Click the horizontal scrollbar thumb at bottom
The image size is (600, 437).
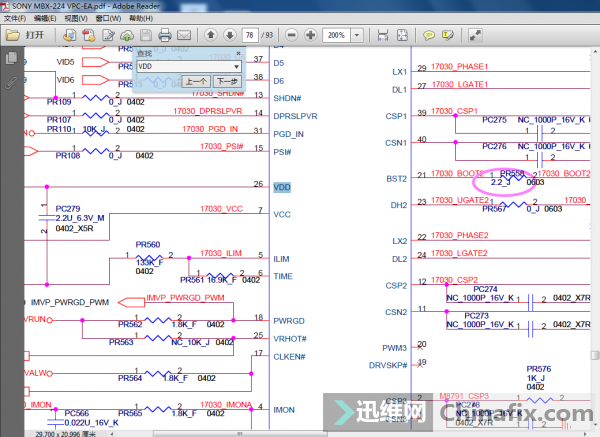tap(240, 434)
